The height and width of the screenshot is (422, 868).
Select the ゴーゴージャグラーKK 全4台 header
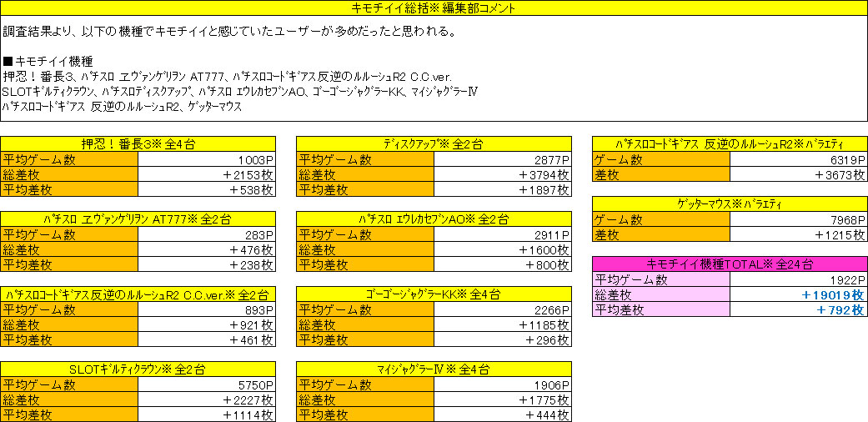(x=434, y=294)
